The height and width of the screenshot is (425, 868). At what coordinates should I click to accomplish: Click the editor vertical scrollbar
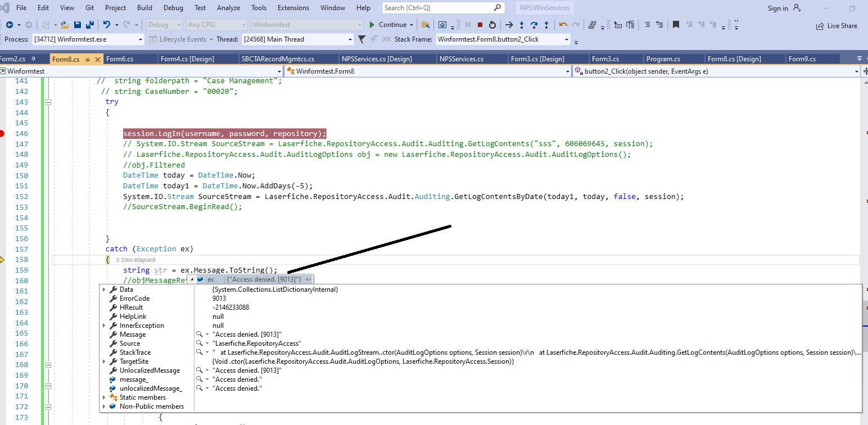(864, 225)
